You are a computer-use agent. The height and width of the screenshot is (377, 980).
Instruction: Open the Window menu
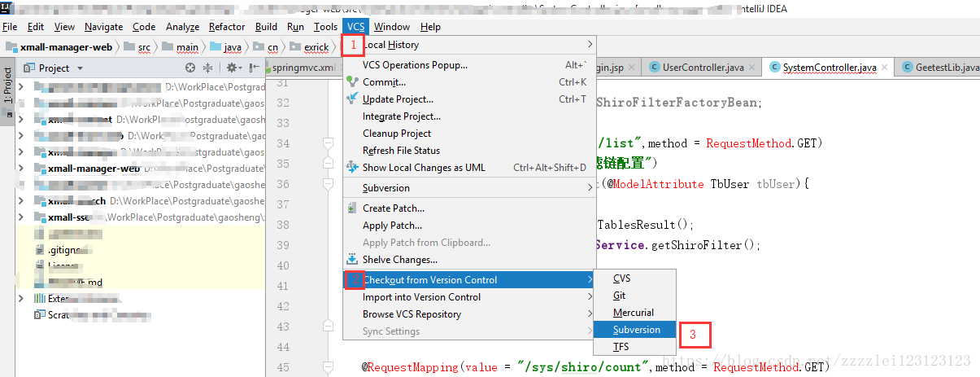coord(392,27)
